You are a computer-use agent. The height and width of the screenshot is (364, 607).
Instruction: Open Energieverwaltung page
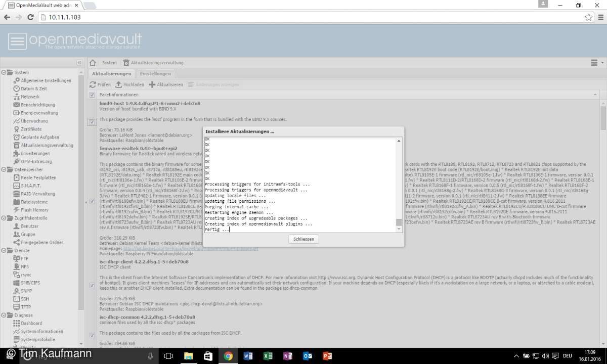point(39,113)
